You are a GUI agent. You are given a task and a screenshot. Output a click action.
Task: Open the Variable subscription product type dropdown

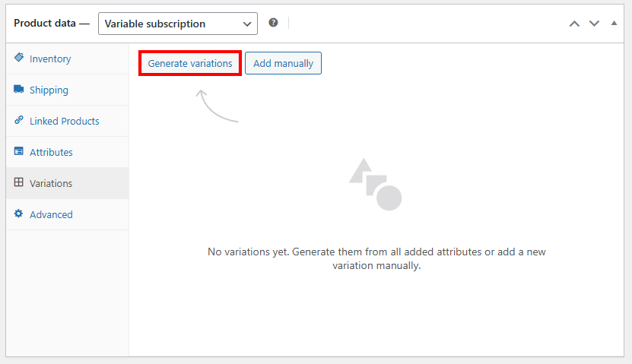pyautogui.click(x=178, y=24)
